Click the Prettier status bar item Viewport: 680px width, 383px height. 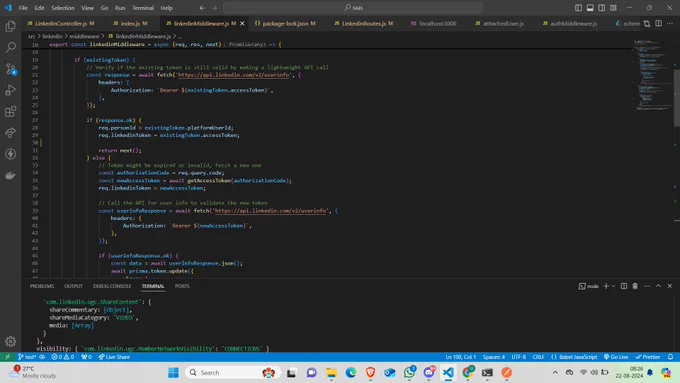click(x=648, y=357)
